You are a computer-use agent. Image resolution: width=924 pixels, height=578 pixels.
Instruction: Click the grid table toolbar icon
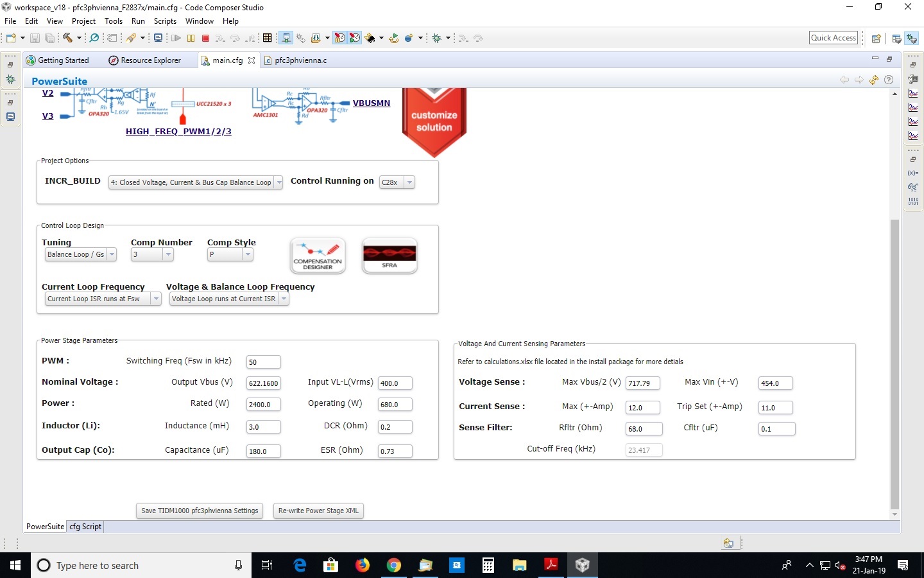click(x=268, y=38)
